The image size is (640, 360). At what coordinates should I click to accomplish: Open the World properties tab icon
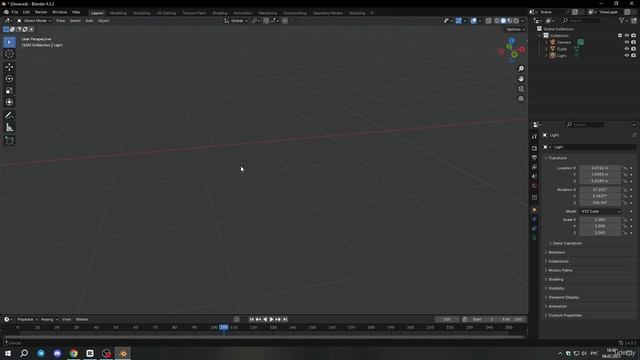(534, 186)
